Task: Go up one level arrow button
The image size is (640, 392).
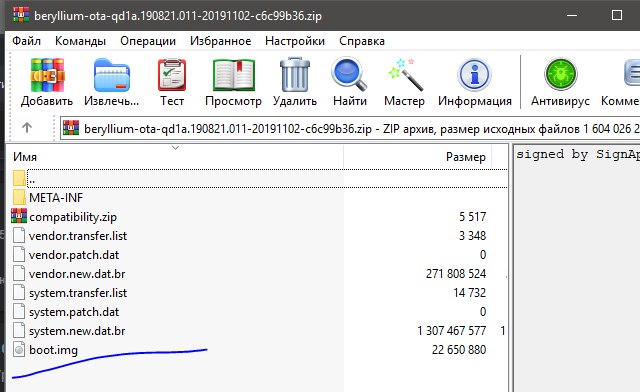Action: [x=27, y=128]
